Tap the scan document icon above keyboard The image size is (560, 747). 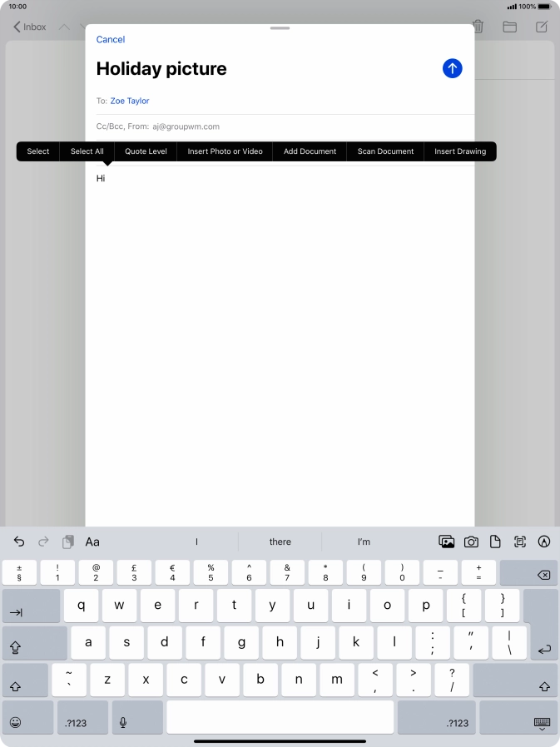(x=520, y=542)
